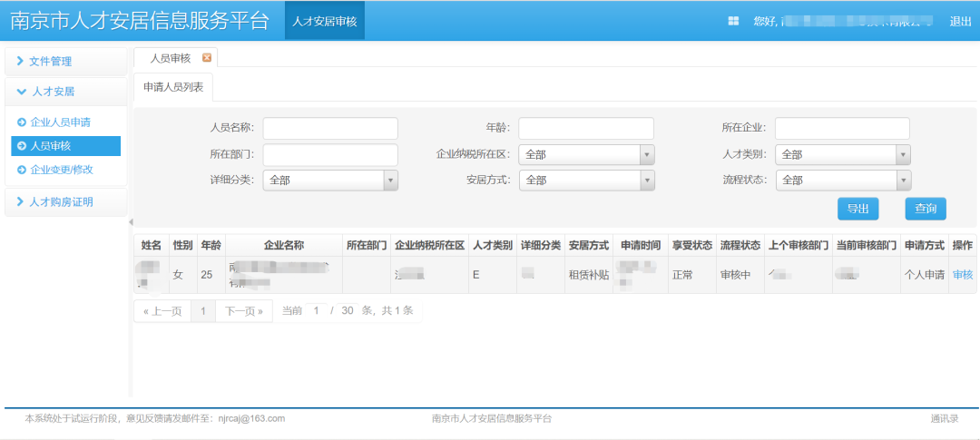Click the 申请方式 column header

pos(925,245)
